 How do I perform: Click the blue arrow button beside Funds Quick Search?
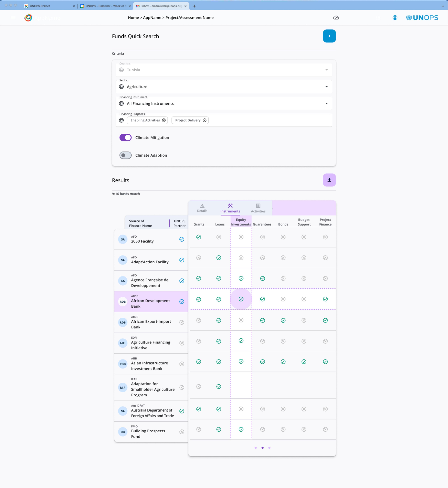tap(329, 36)
